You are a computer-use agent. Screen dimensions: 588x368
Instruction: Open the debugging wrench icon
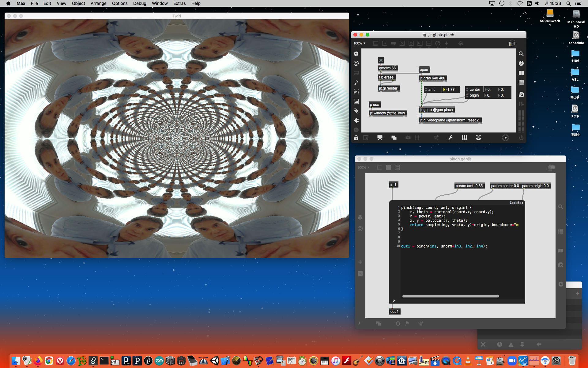(450, 138)
